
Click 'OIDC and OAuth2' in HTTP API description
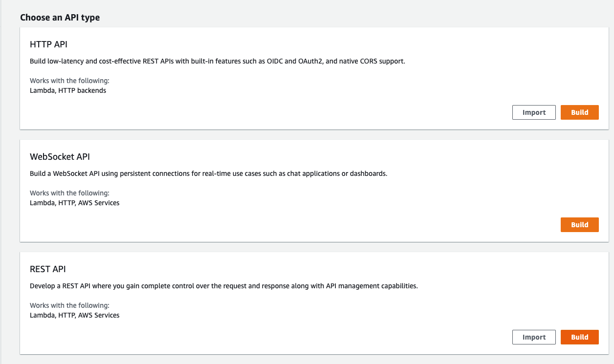coord(293,62)
